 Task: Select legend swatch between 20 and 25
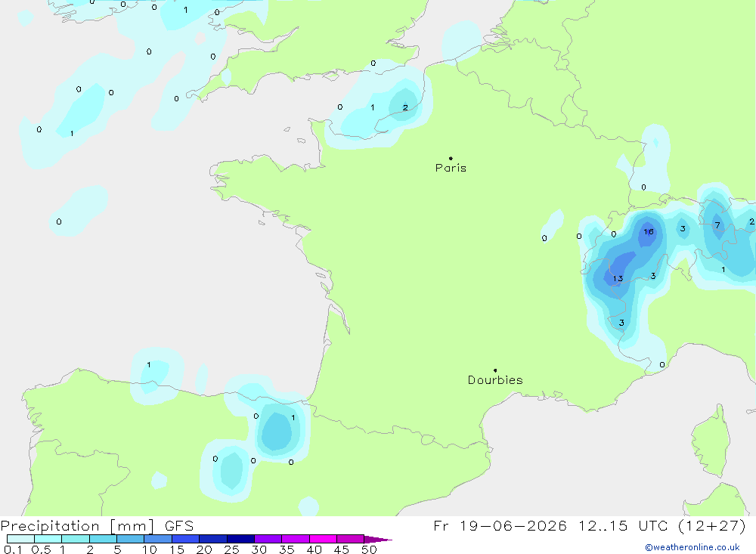(x=213, y=539)
